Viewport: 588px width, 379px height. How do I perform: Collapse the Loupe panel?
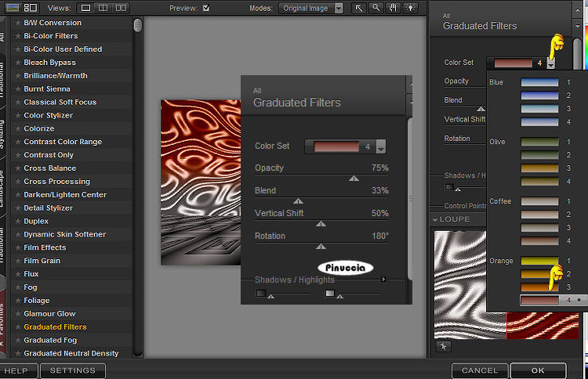pos(437,219)
